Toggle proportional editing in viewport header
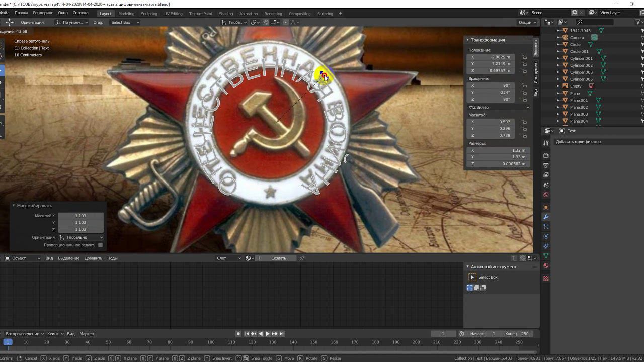644x362 pixels. (x=286, y=22)
